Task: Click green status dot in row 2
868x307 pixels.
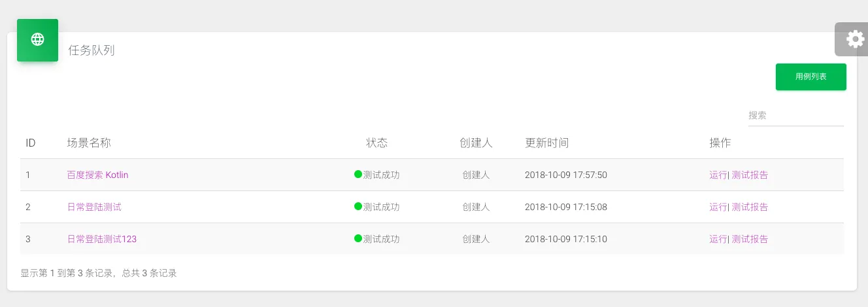Action: tap(358, 206)
